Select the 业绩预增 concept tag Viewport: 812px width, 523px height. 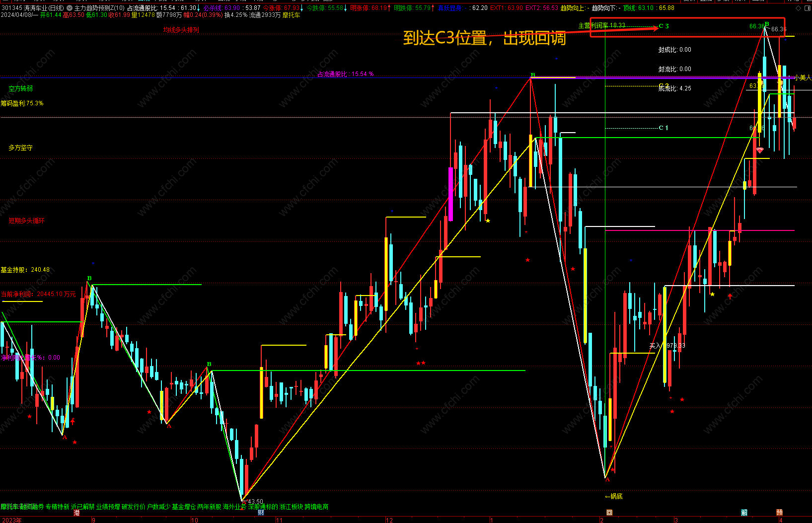(x=108, y=507)
